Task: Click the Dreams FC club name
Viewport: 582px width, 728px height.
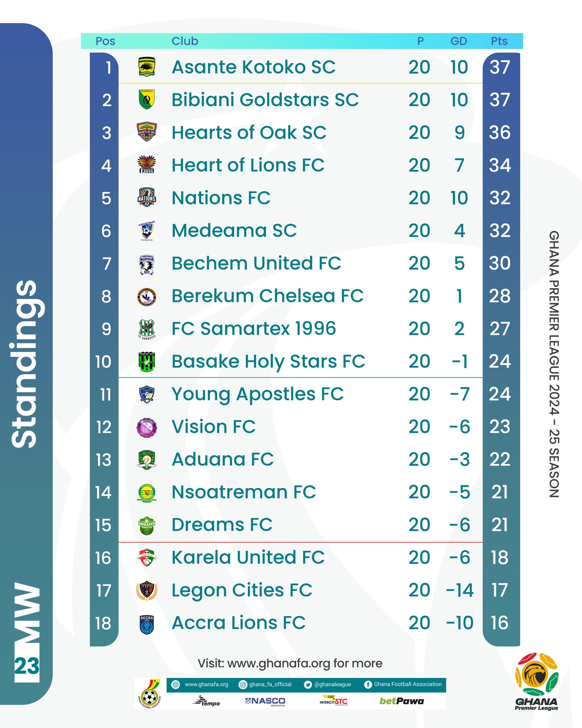Action: 222,525
